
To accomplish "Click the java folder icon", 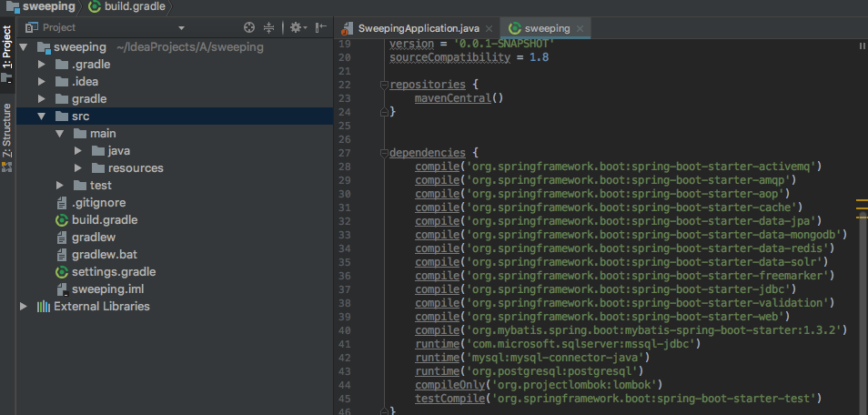I will click(98, 151).
